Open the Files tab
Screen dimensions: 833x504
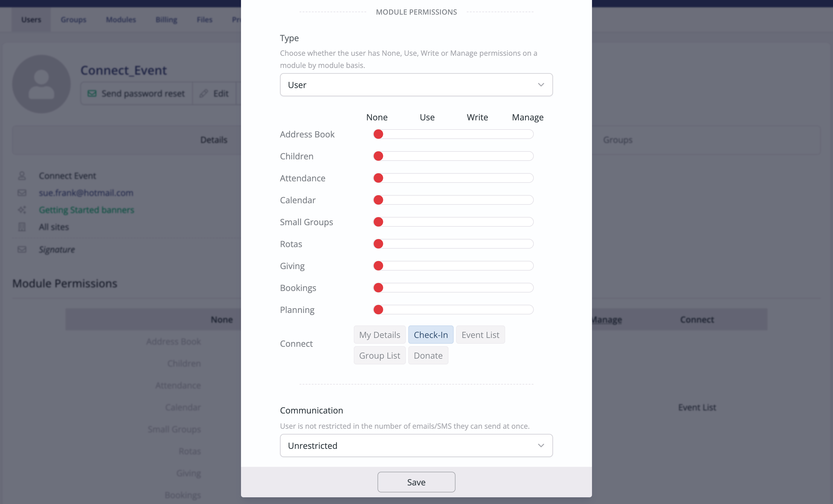(x=204, y=20)
